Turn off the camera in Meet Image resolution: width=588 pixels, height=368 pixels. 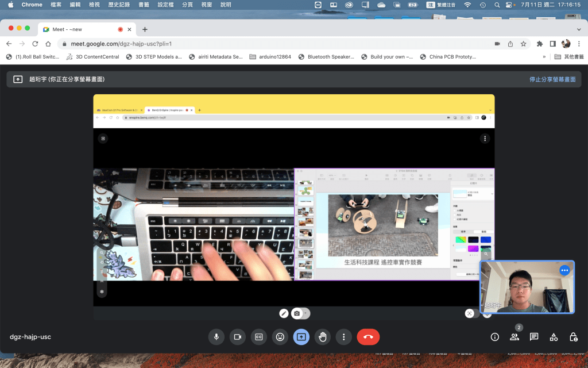pyautogui.click(x=237, y=337)
